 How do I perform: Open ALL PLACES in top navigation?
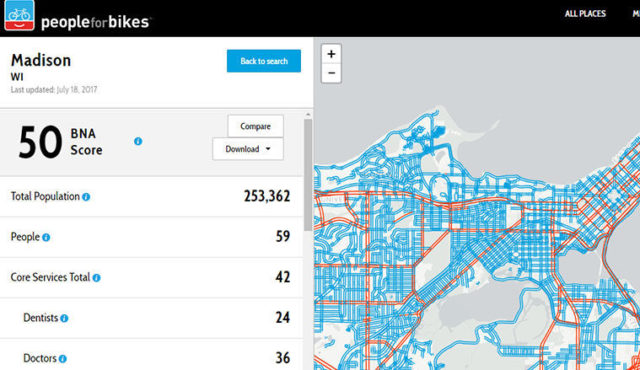(585, 13)
